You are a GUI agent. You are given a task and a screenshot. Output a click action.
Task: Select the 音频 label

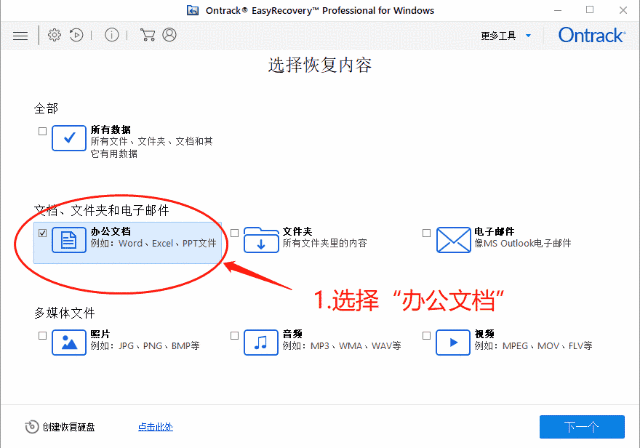[x=293, y=334]
